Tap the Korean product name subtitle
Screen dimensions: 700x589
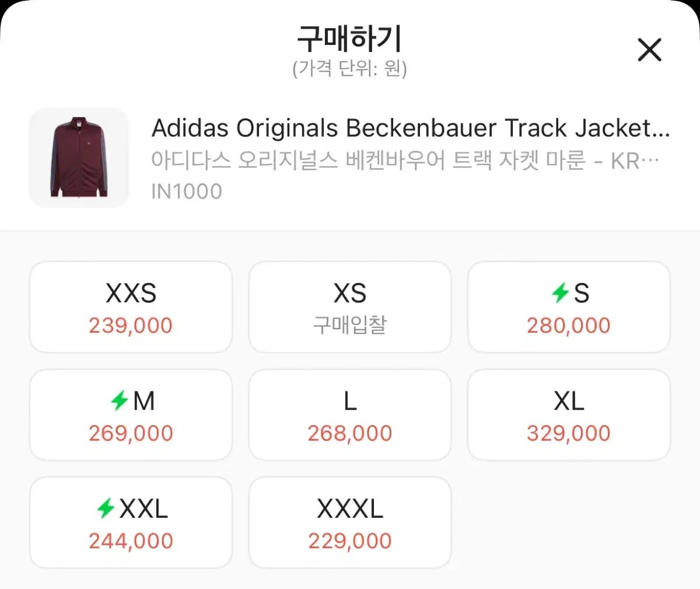coord(405,160)
